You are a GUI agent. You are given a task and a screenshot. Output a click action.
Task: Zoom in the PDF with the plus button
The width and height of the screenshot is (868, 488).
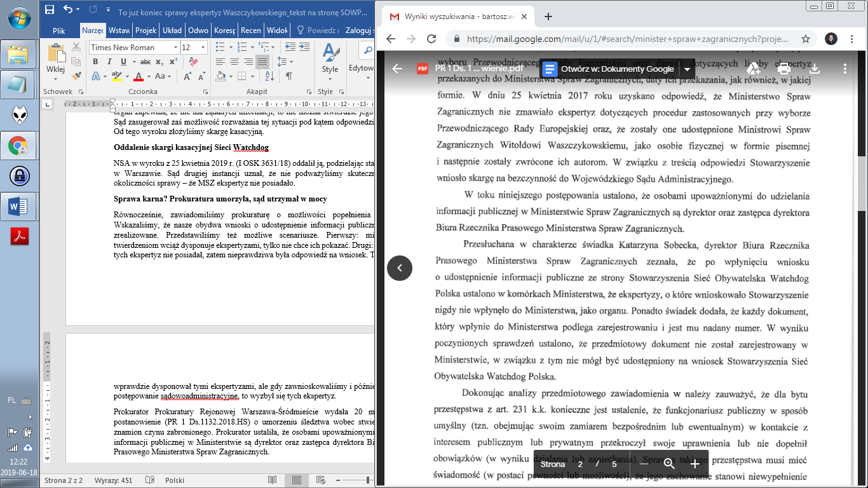[695, 464]
